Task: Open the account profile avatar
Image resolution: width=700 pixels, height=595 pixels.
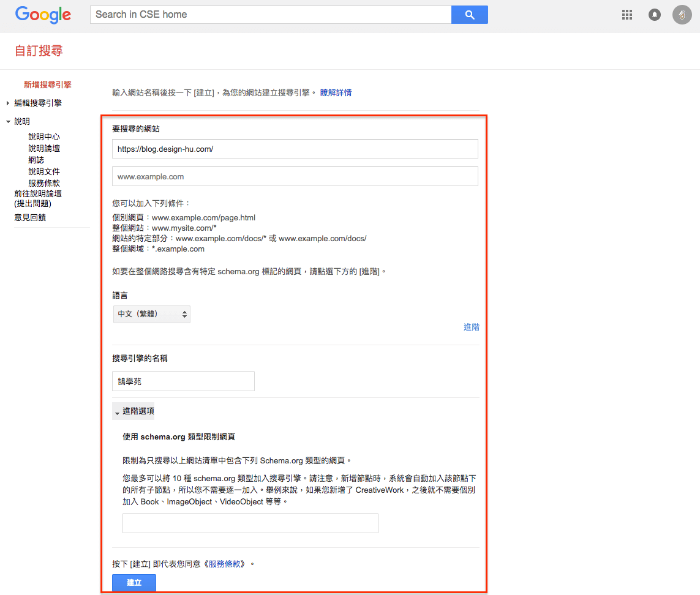Action: coord(682,15)
